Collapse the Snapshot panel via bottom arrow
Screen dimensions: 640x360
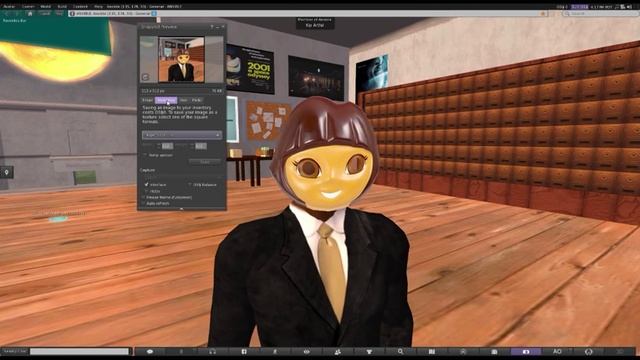182,209
